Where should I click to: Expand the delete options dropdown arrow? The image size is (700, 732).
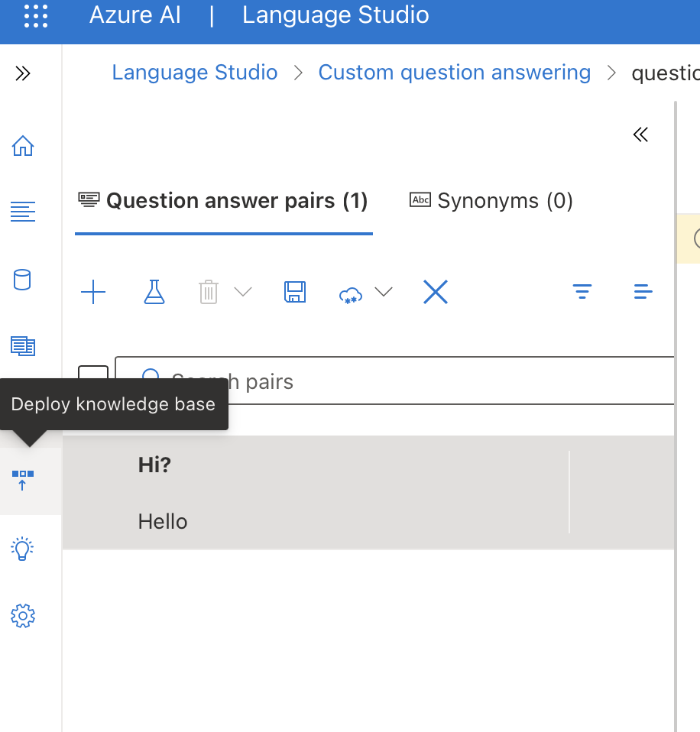tap(243, 292)
